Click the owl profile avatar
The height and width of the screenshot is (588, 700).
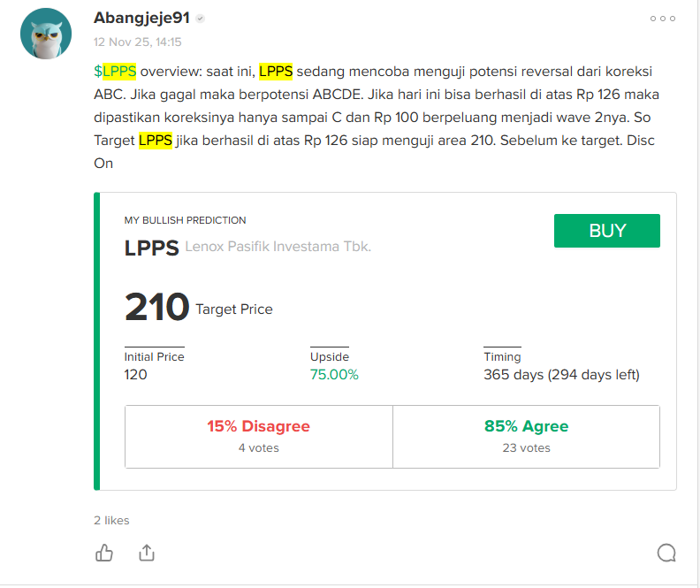click(x=46, y=34)
